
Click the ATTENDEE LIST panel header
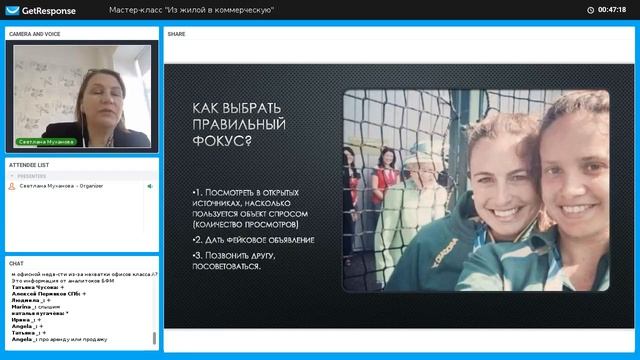tap(29, 165)
